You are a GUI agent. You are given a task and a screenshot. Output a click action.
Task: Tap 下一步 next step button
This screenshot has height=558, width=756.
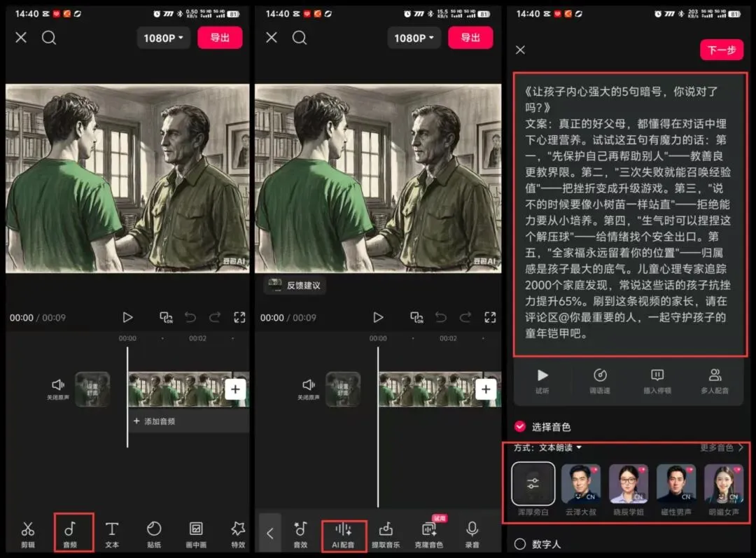(722, 50)
